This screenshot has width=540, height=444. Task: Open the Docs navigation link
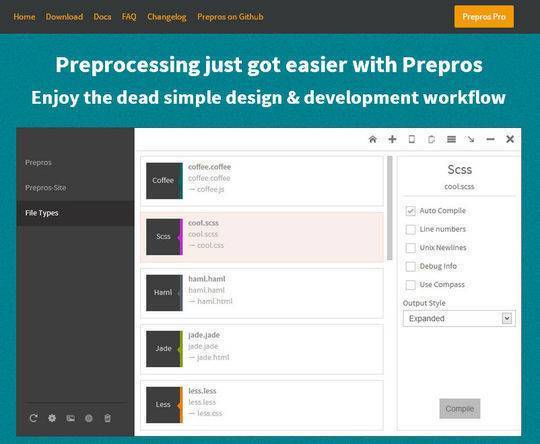[x=102, y=17]
